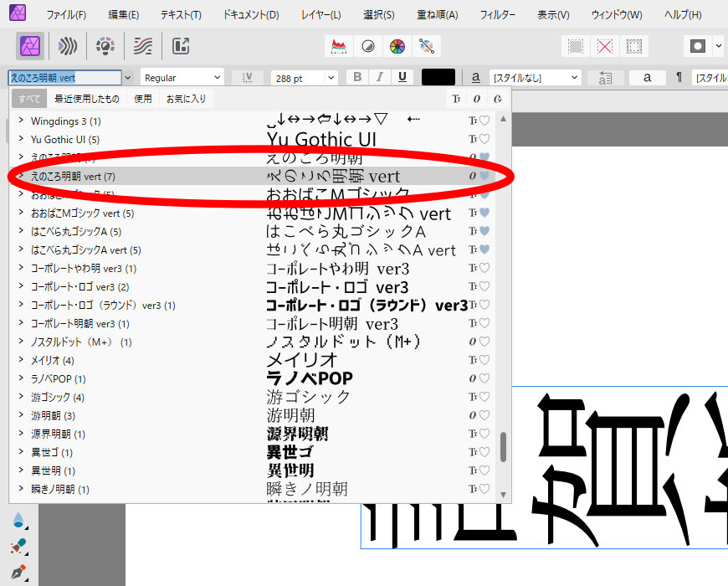Open the font family dropdown arrow

coord(128,78)
